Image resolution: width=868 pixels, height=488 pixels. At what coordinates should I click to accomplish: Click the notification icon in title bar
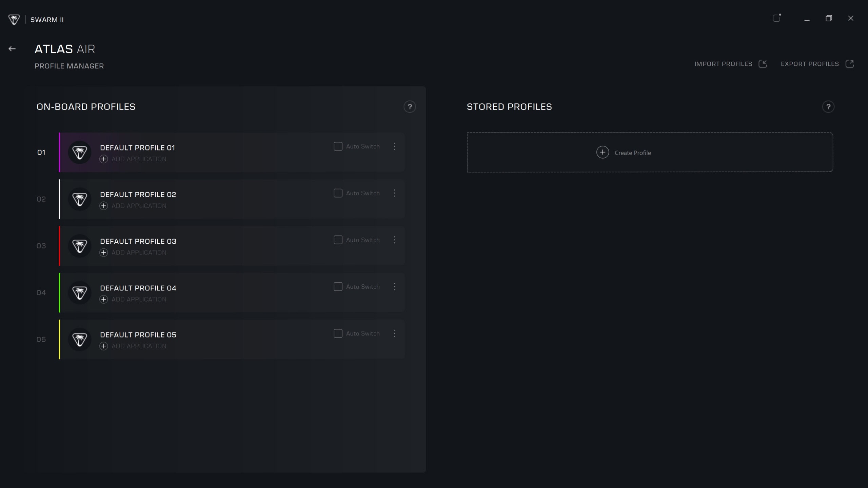(777, 18)
